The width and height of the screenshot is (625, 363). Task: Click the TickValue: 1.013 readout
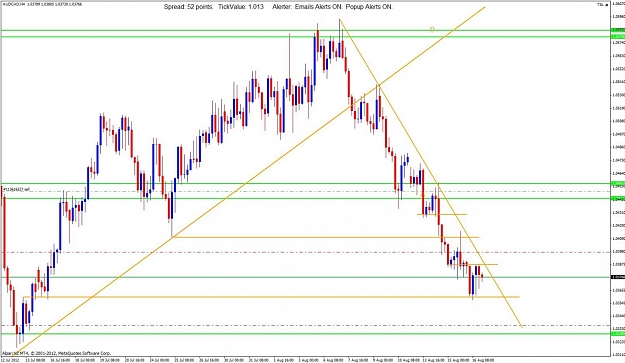[x=241, y=7]
